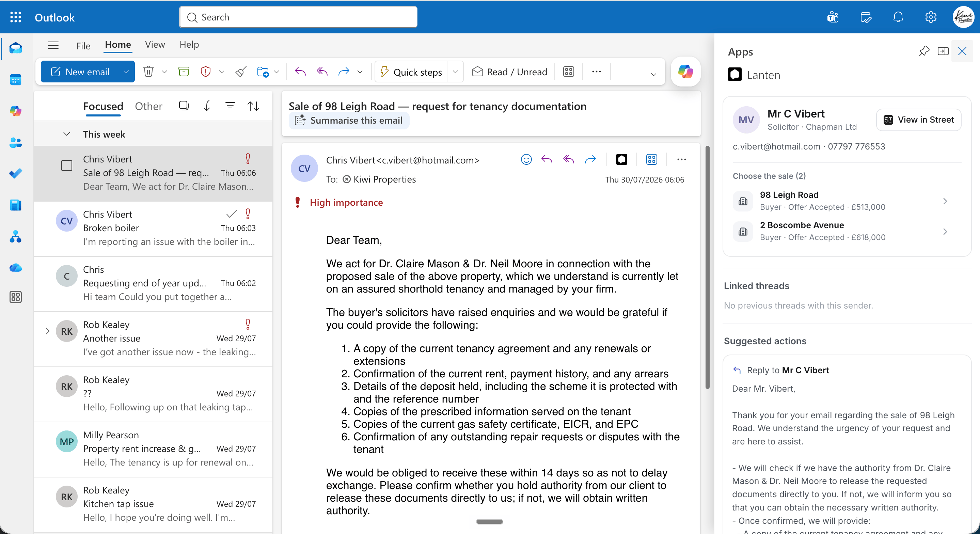This screenshot has width=980, height=534.
Task: Toggle the hamburger navigation pane button
Action: click(x=53, y=45)
